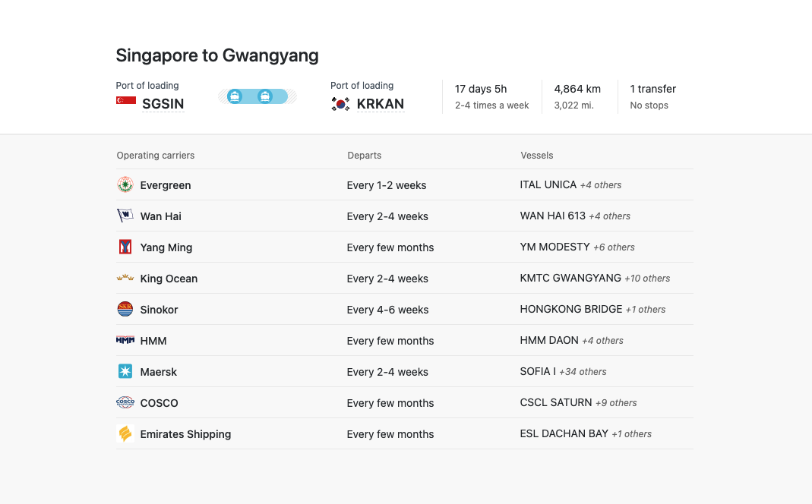Click the Singapore flag icon
The width and height of the screenshot is (812, 504).
[126, 100]
